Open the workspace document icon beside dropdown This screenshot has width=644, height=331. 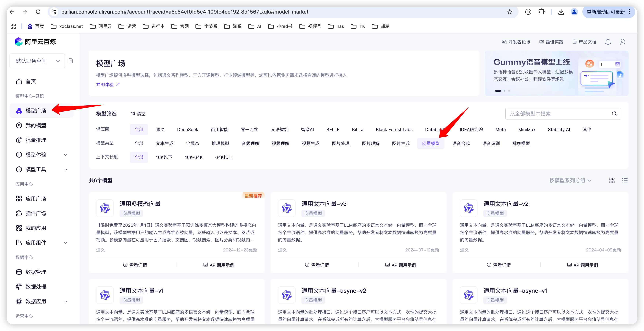(x=71, y=61)
